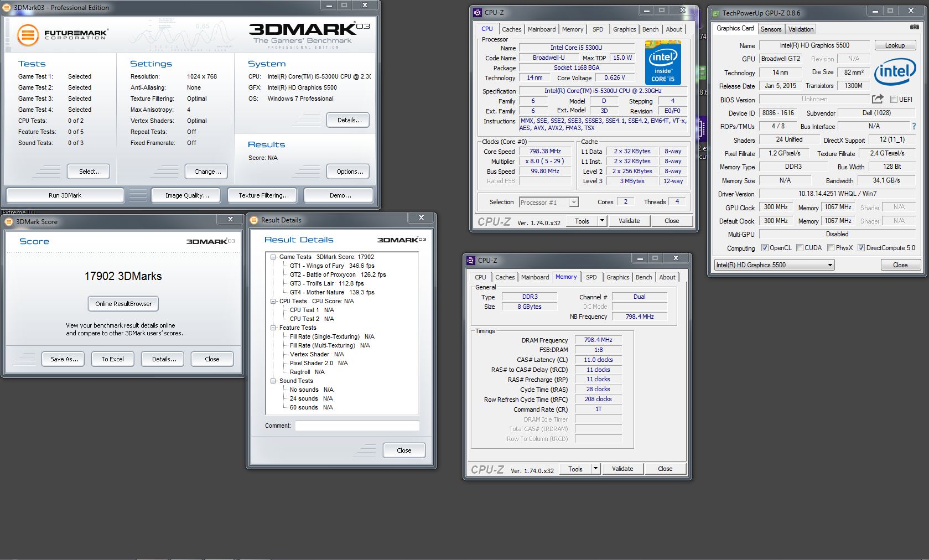Select GT2 - Battle of Proxycon row

338,274
